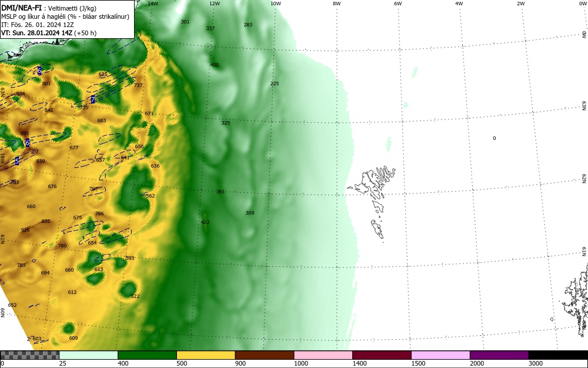Click the blue hail probability box '5'
This screenshot has height=368, width=588.
[17, 161]
